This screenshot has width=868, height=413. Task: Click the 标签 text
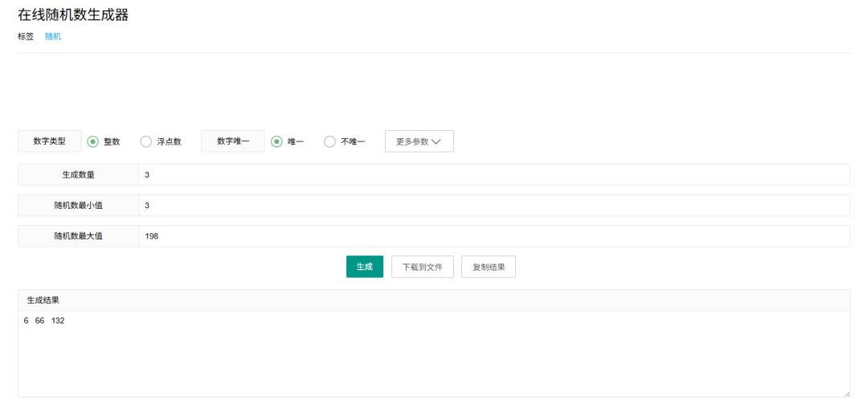(x=26, y=36)
